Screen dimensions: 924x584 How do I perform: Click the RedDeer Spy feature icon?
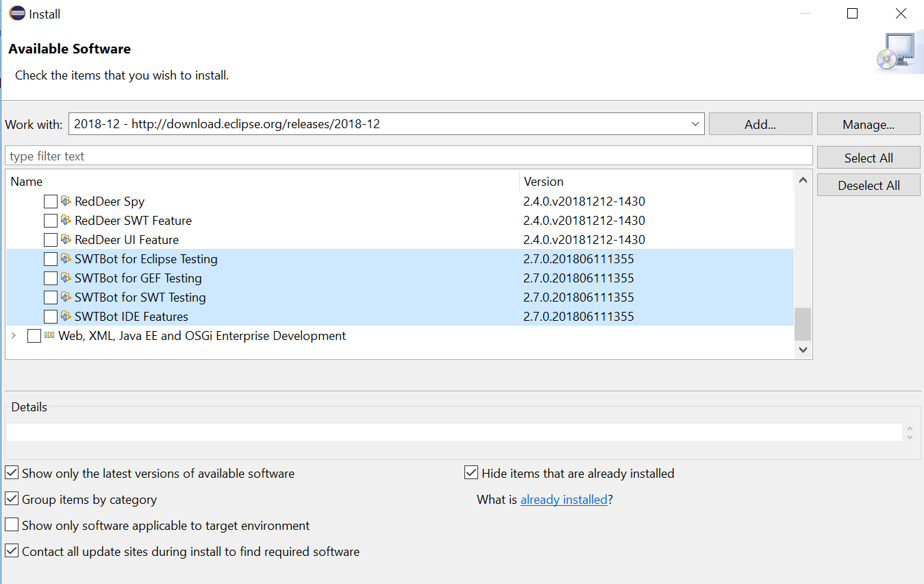pos(66,202)
